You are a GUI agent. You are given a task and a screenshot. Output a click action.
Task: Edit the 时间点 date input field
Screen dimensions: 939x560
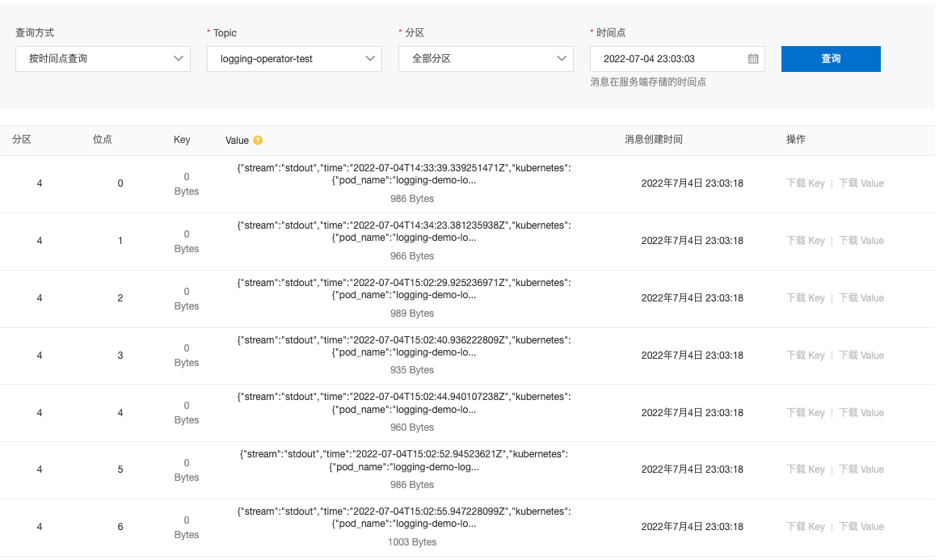point(671,58)
